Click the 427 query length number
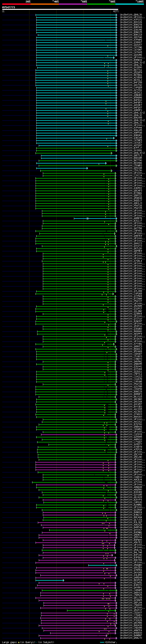146x644 pixels. coord(115,11)
